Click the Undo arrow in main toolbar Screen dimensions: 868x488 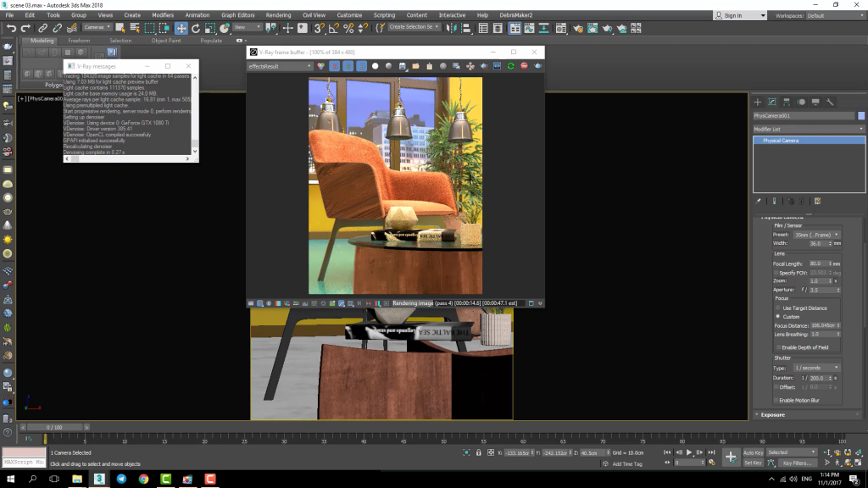(11, 28)
